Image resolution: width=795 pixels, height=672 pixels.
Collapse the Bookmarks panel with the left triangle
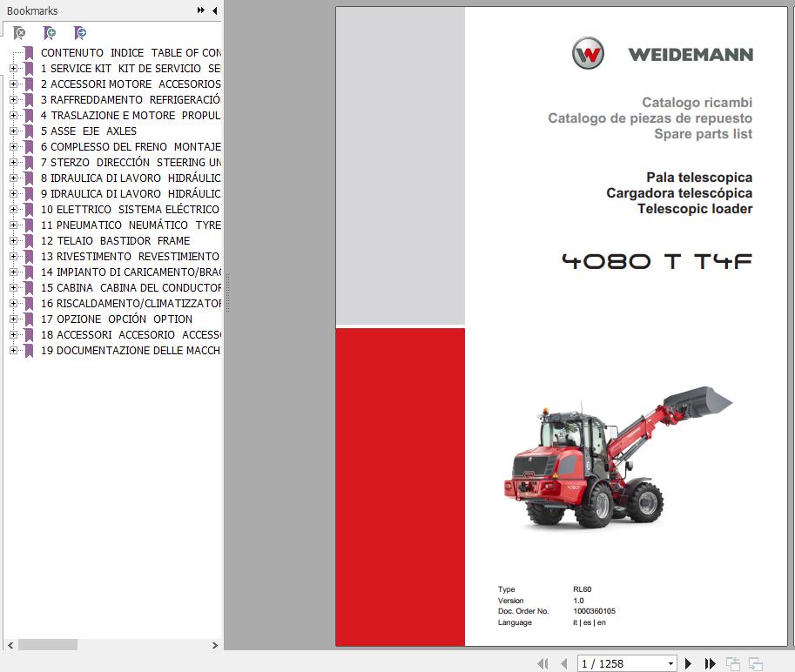215,10
